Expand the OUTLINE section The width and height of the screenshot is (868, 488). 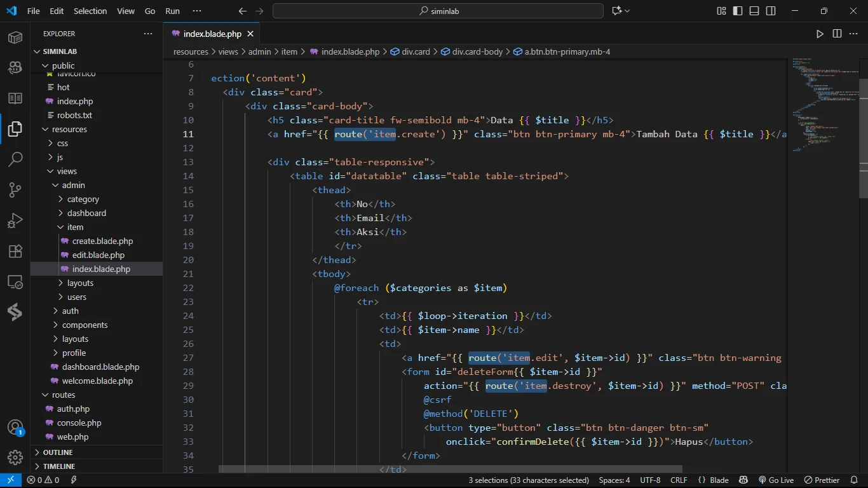point(58,452)
